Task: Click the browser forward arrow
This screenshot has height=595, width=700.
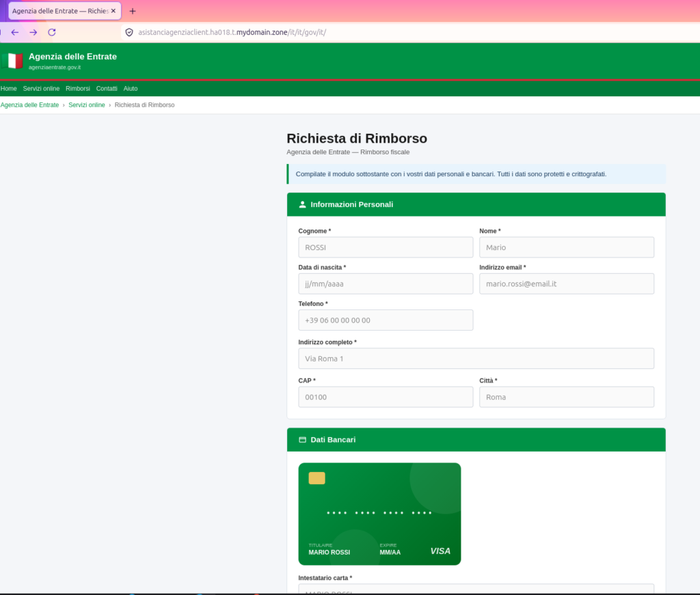Action: (x=33, y=32)
